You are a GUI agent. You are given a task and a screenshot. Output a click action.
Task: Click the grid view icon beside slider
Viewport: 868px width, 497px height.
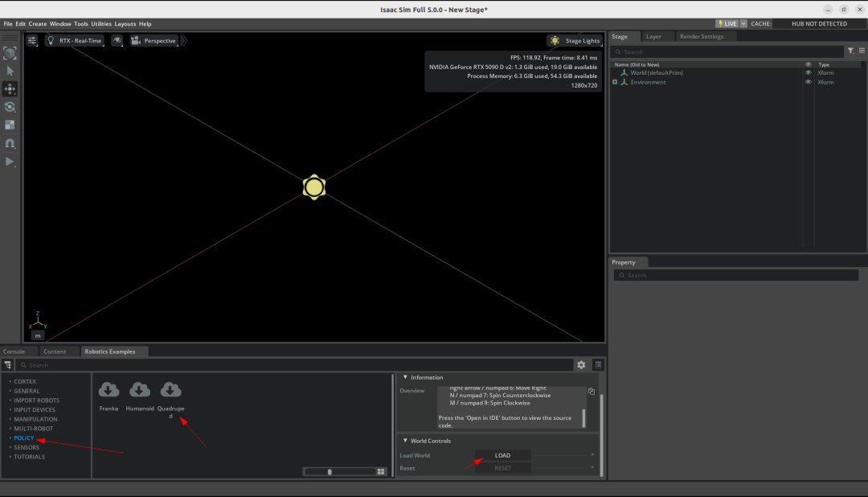point(381,472)
